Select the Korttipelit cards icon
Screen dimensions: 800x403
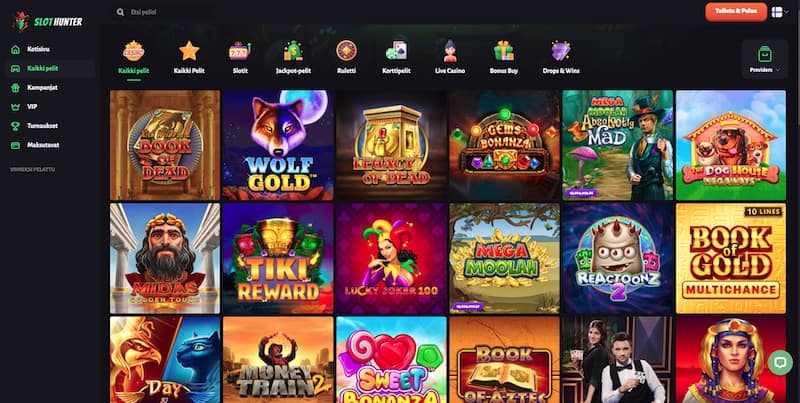[x=396, y=51]
